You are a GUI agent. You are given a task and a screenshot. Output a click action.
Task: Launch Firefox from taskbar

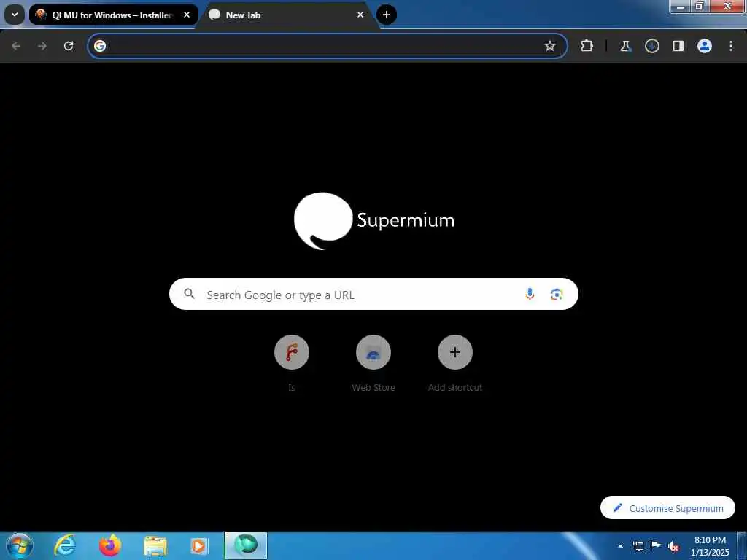(110, 545)
